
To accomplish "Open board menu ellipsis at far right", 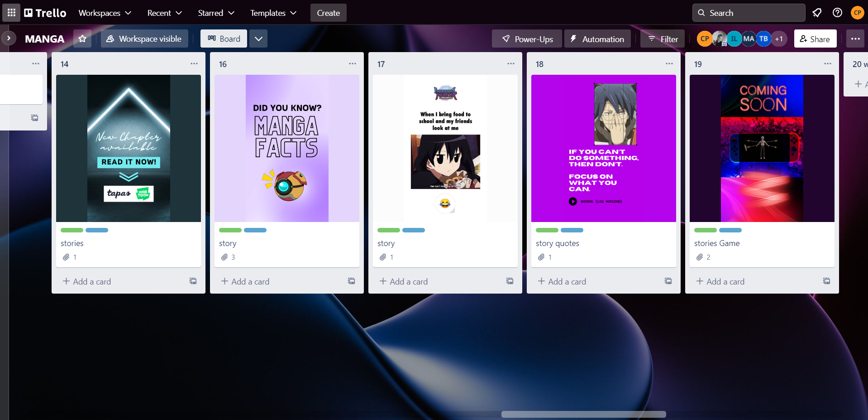I will [x=855, y=39].
